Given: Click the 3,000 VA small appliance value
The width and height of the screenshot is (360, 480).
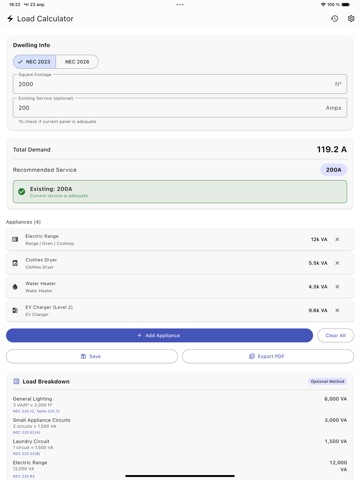Looking at the screenshot, I should click(x=336, y=420).
